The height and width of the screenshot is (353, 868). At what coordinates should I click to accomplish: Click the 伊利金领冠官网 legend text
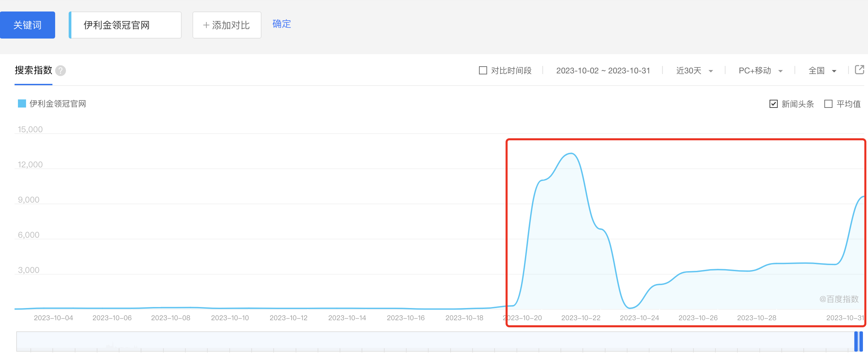58,104
